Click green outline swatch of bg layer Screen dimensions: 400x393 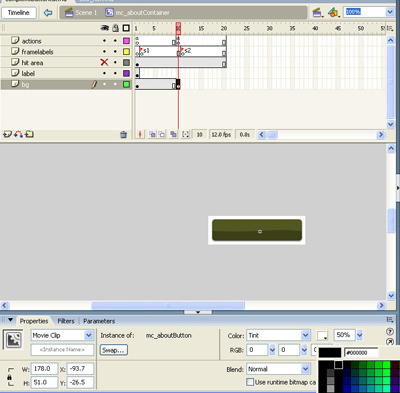[x=126, y=84]
